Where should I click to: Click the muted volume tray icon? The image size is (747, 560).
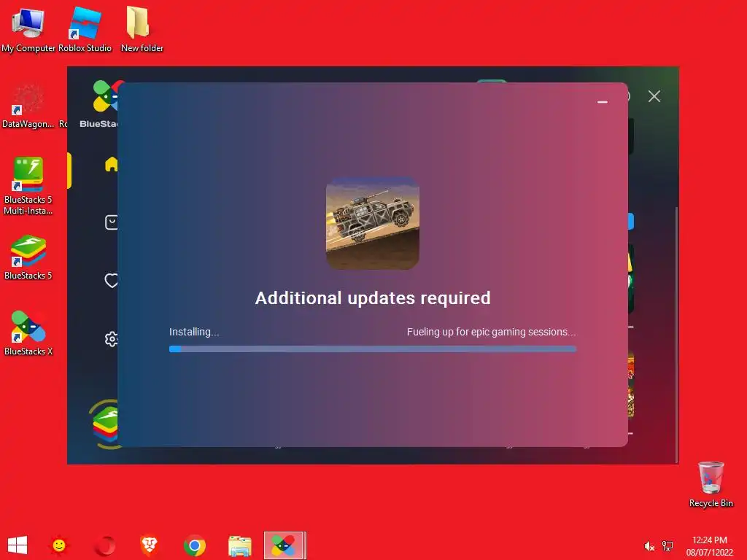pos(649,546)
